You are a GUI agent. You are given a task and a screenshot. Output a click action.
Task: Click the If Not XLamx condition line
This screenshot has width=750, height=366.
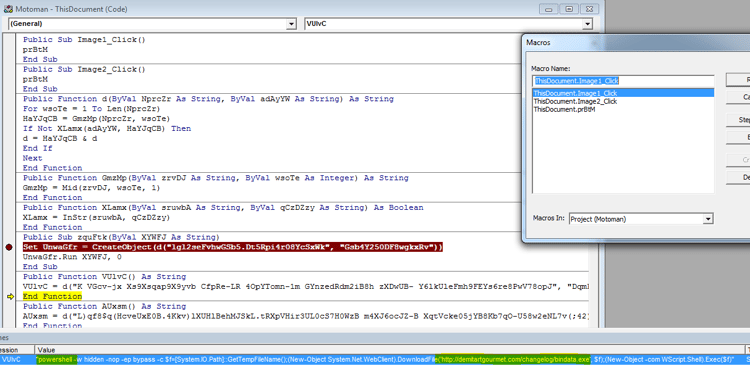(107, 129)
